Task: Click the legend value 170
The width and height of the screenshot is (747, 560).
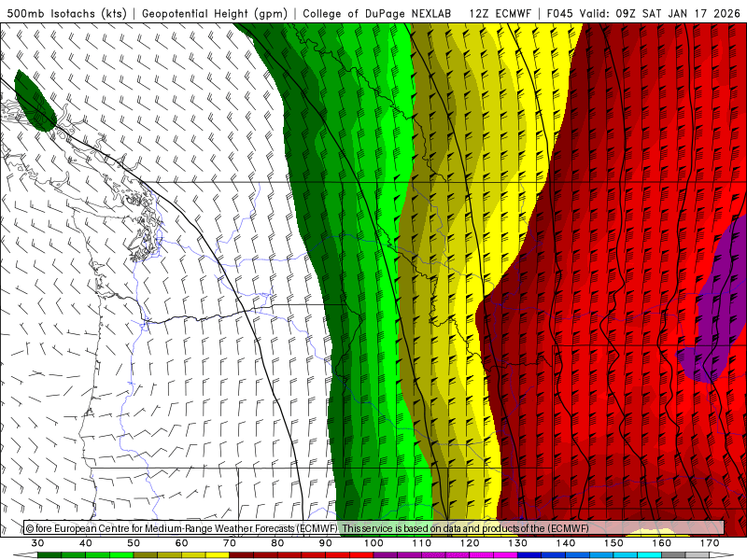Action: coord(710,543)
